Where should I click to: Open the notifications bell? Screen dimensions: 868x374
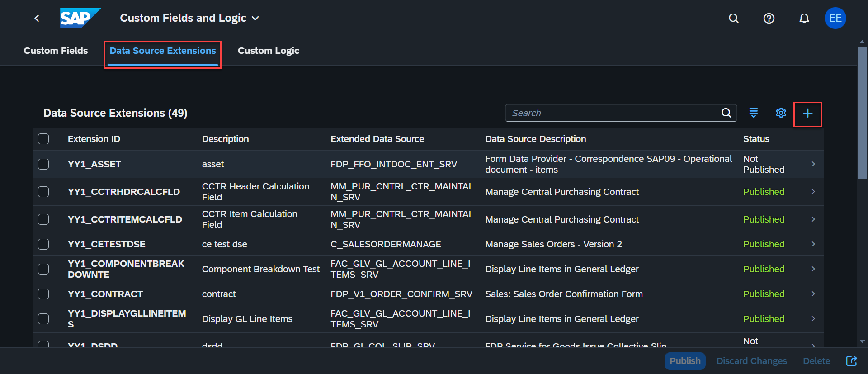pos(804,18)
